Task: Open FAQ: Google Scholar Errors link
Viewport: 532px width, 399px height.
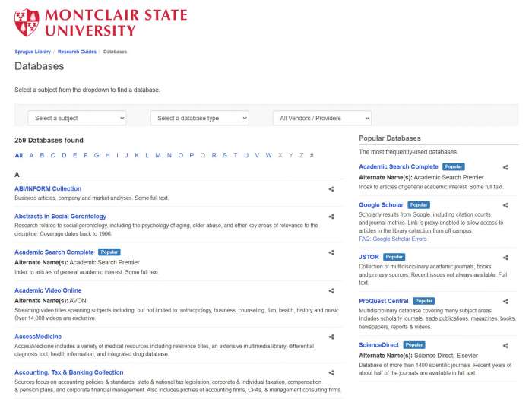Action: 393,239
